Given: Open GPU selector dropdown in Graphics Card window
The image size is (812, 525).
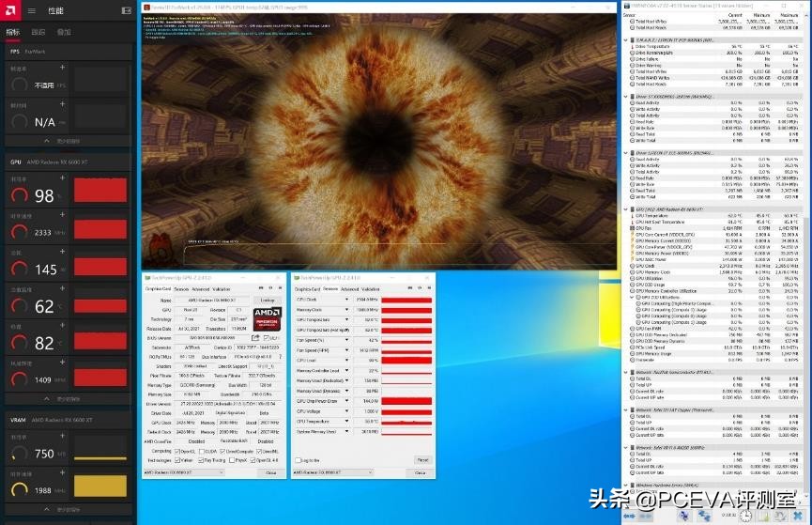Looking at the screenshot, I should [x=184, y=472].
